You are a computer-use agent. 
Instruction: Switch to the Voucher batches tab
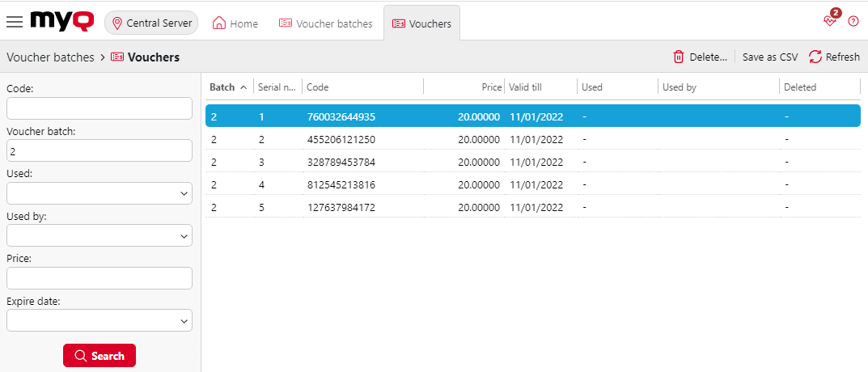tap(325, 23)
